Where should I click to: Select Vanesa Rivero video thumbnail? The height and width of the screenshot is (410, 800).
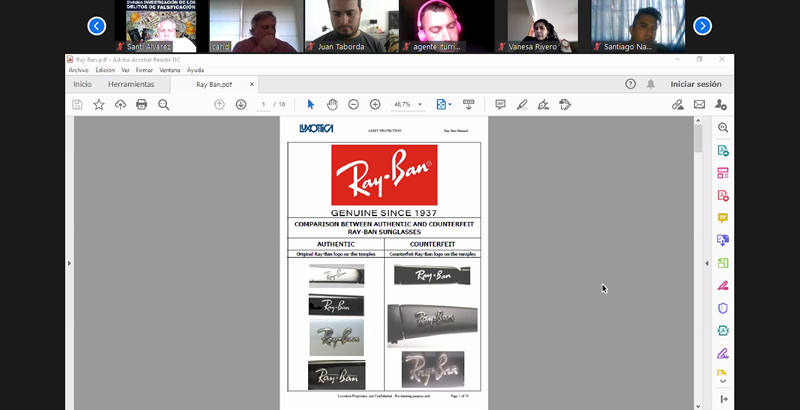543,26
